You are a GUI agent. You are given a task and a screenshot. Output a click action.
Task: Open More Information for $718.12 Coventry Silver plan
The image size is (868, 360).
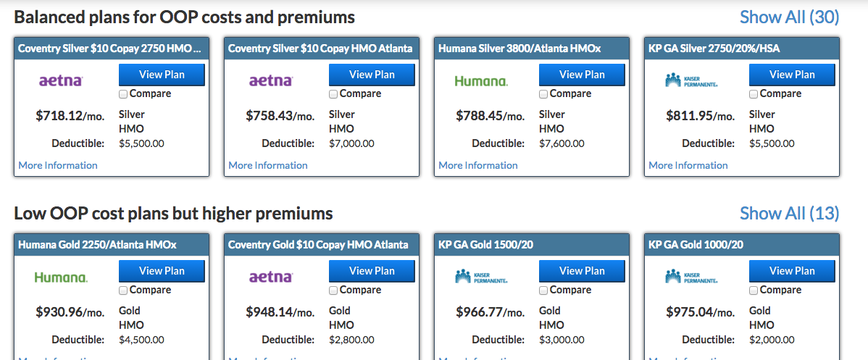point(58,165)
